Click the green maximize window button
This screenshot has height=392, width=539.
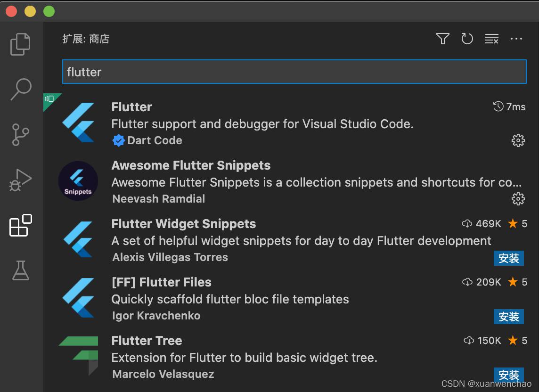(49, 11)
